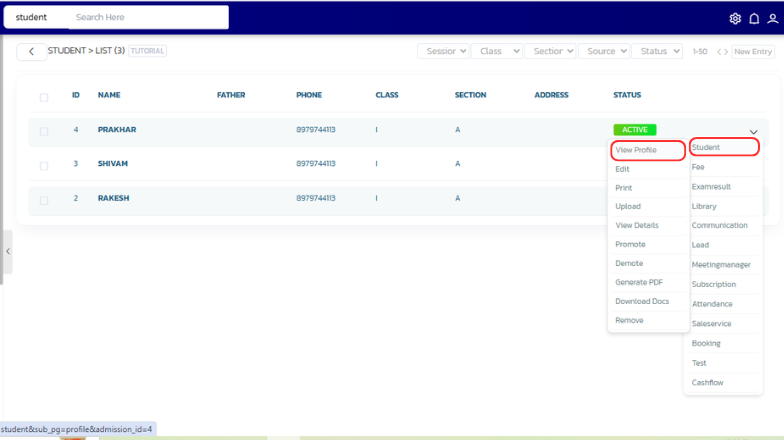Open student name SHIVAM

[x=112, y=164]
